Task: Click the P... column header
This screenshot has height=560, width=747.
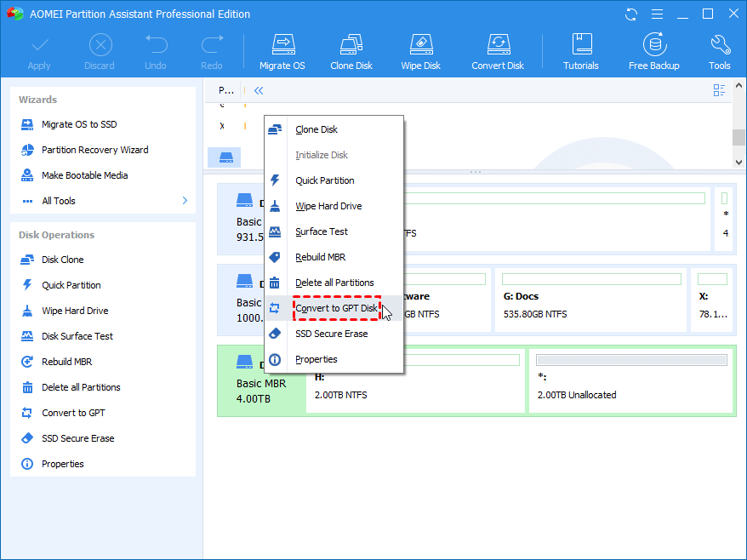Action: tap(226, 90)
